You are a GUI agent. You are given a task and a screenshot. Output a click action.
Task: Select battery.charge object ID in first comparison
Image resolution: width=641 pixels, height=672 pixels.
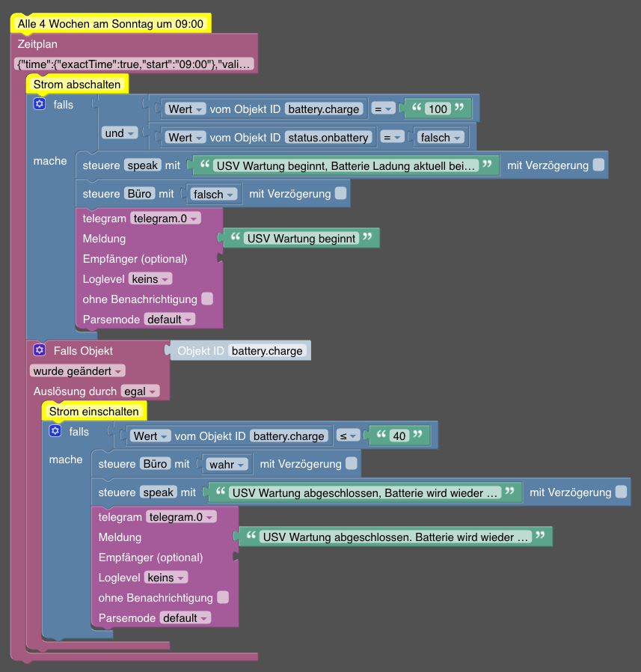click(324, 109)
